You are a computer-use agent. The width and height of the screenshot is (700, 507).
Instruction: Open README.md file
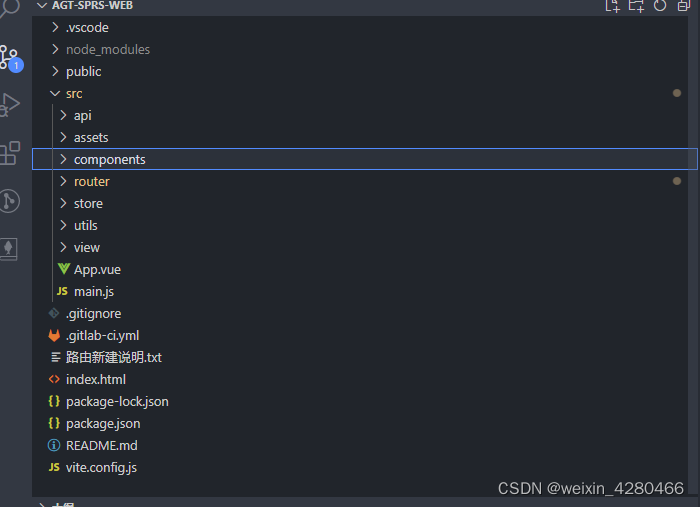(101, 445)
